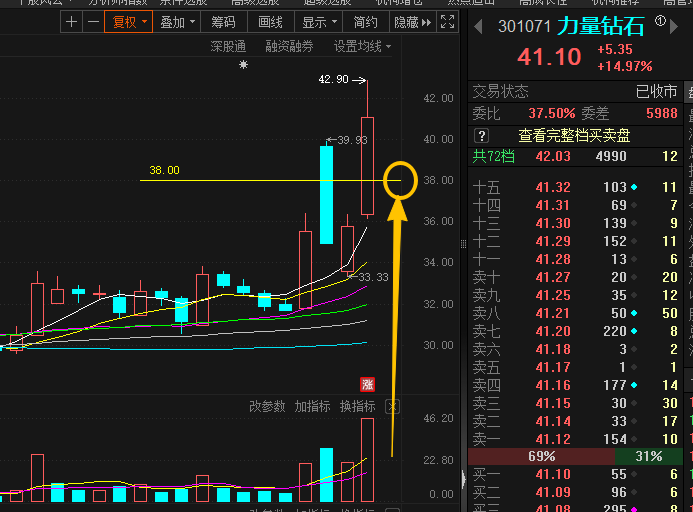Open the 复权 dropdown
693x512 pixels.
pyautogui.click(x=129, y=22)
